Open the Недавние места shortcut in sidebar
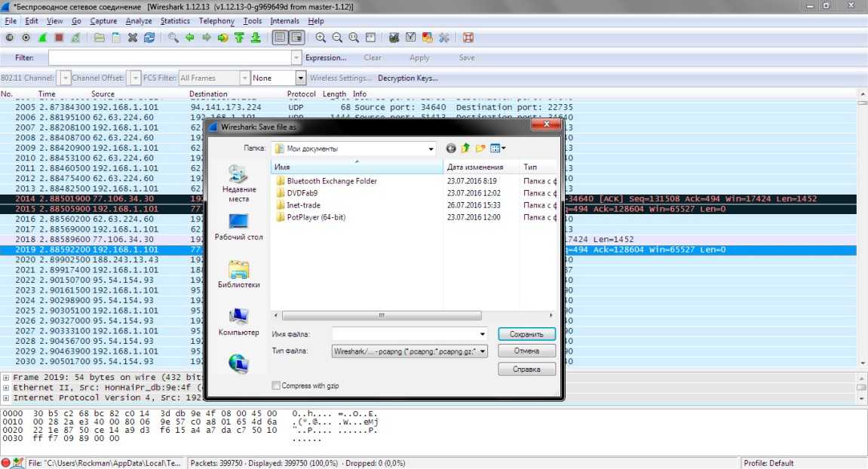 tap(238, 182)
